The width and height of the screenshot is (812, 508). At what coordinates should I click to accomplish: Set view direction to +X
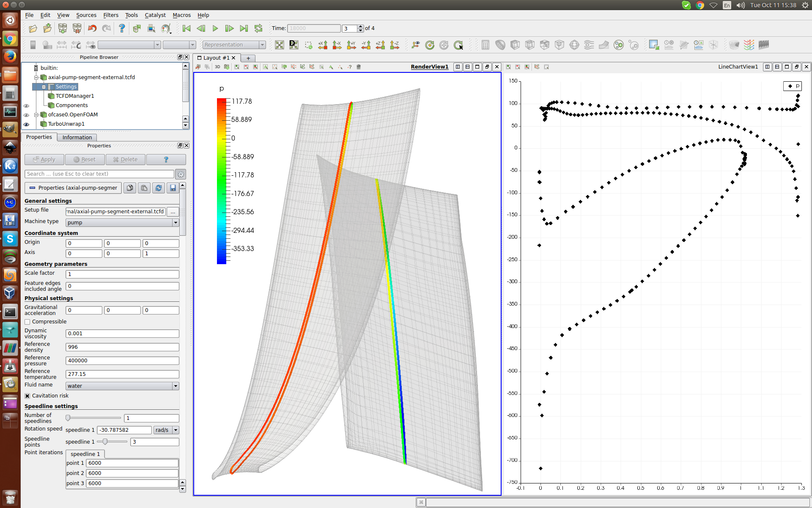click(x=323, y=45)
